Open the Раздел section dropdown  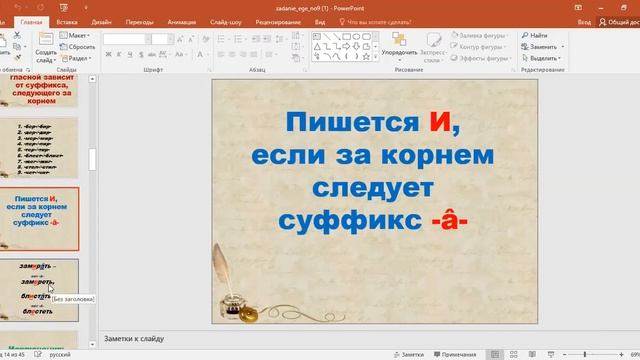coord(76,58)
